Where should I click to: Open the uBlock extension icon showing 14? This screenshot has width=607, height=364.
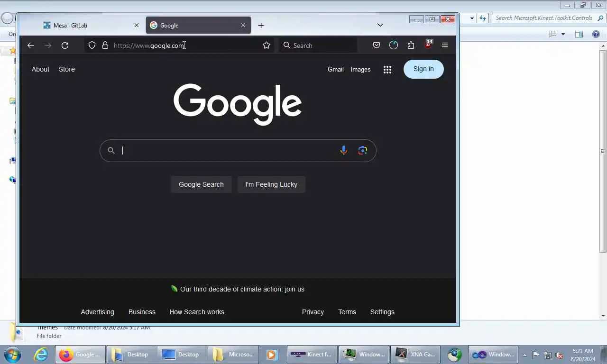428,45
